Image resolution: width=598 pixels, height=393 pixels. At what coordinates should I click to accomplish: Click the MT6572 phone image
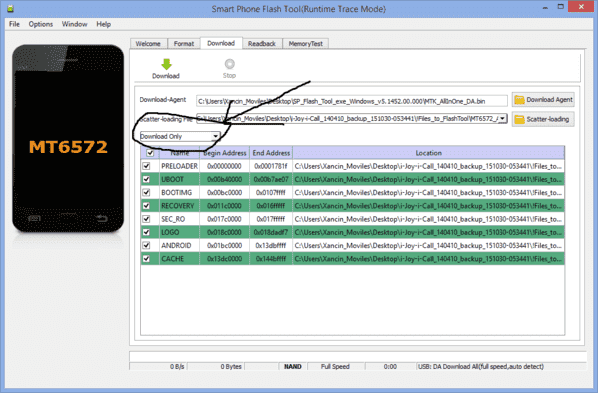click(x=68, y=138)
